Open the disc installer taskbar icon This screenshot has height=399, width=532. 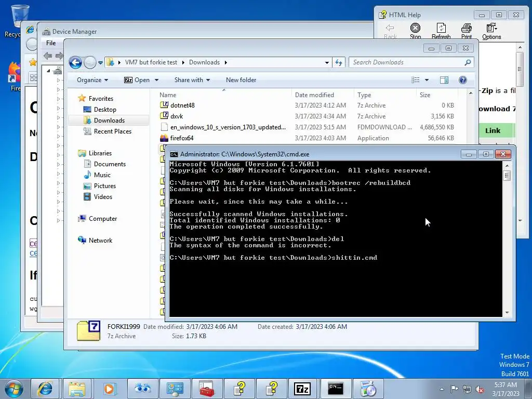[x=367, y=389]
